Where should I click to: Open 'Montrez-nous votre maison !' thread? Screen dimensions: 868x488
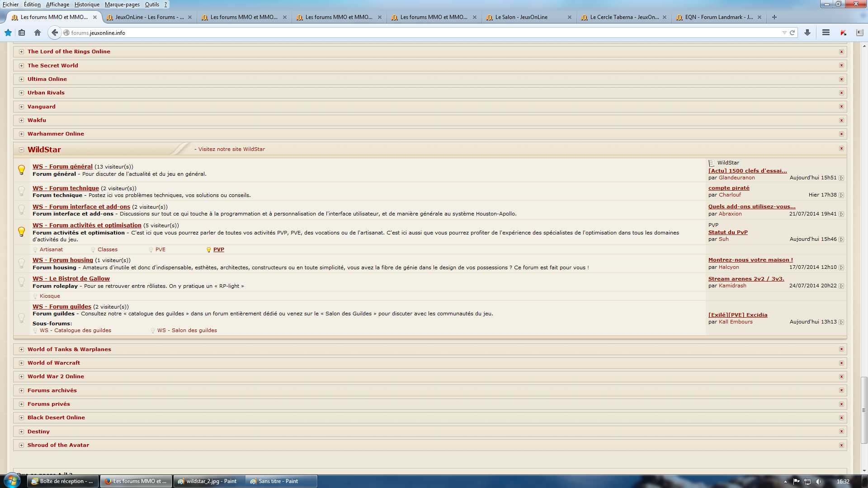point(750,260)
